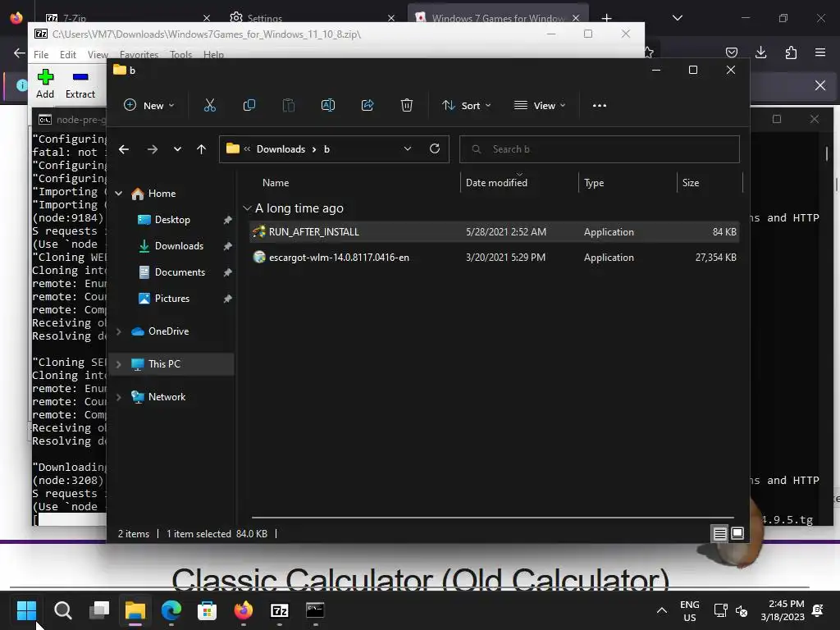The image size is (840, 630).
Task: Open the View dropdown menu
Action: point(540,106)
